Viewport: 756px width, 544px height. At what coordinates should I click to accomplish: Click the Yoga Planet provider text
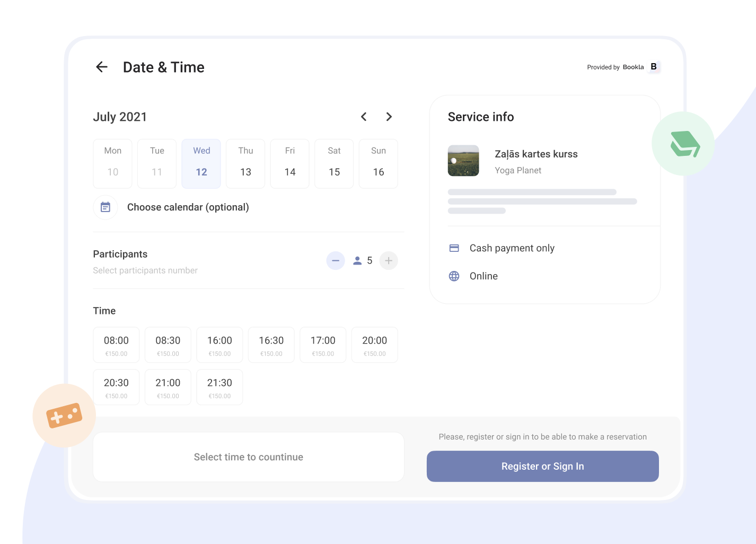click(518, 170)
